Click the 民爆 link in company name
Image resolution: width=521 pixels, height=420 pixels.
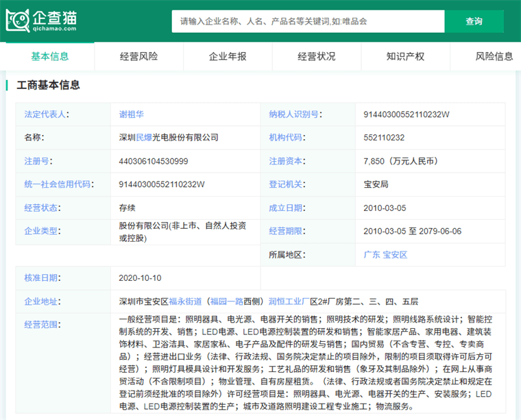point(144,138)
